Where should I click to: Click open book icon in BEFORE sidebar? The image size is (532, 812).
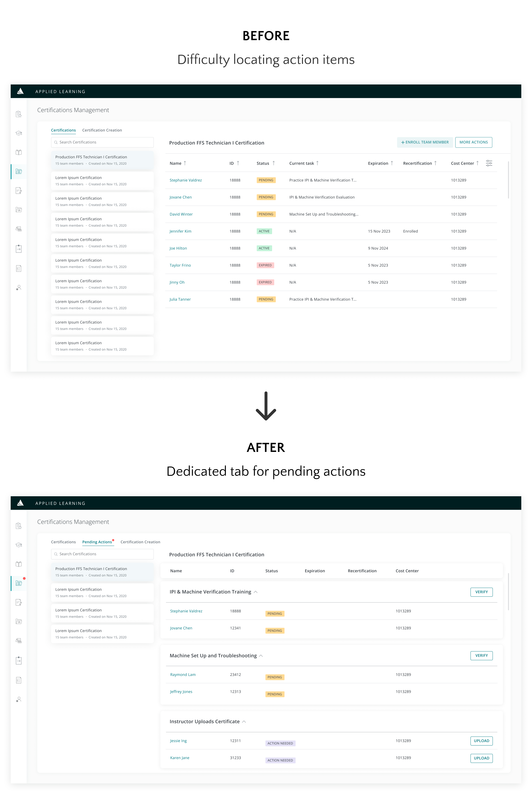pyautogui.click(x=19, y=152)
